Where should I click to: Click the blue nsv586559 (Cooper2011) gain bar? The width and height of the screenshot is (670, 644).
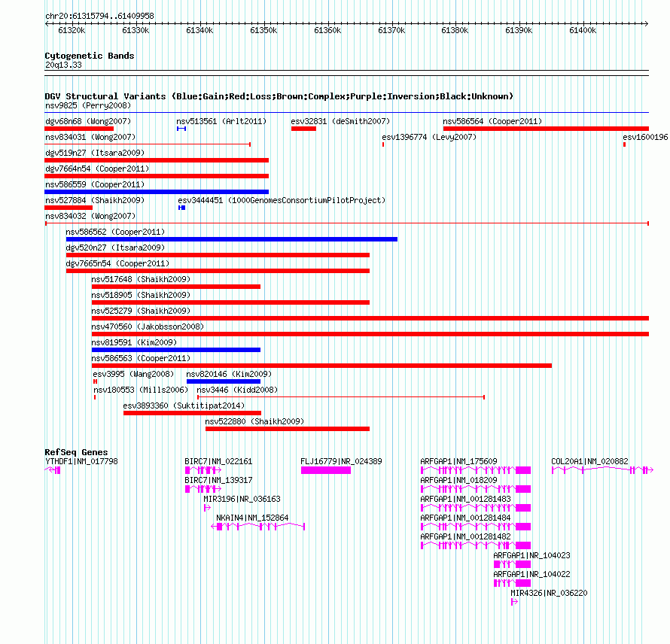157,192
